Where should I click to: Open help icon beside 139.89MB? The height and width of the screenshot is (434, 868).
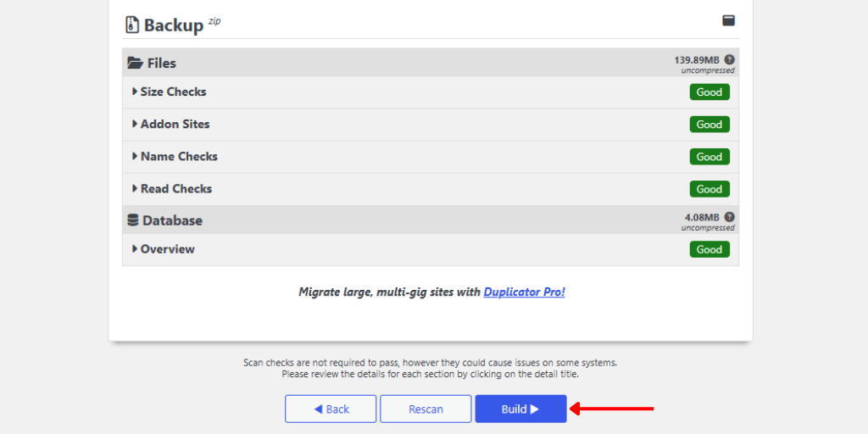coord(730,60)
